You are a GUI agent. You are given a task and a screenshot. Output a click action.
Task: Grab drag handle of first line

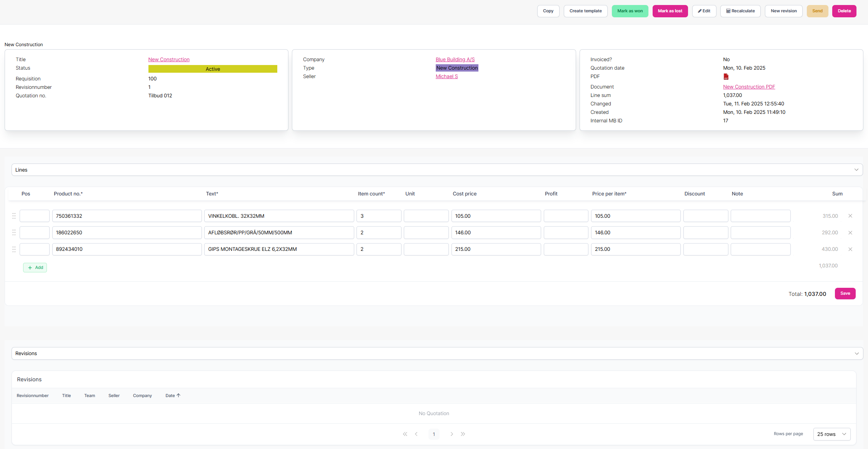[x=14, y=216]
